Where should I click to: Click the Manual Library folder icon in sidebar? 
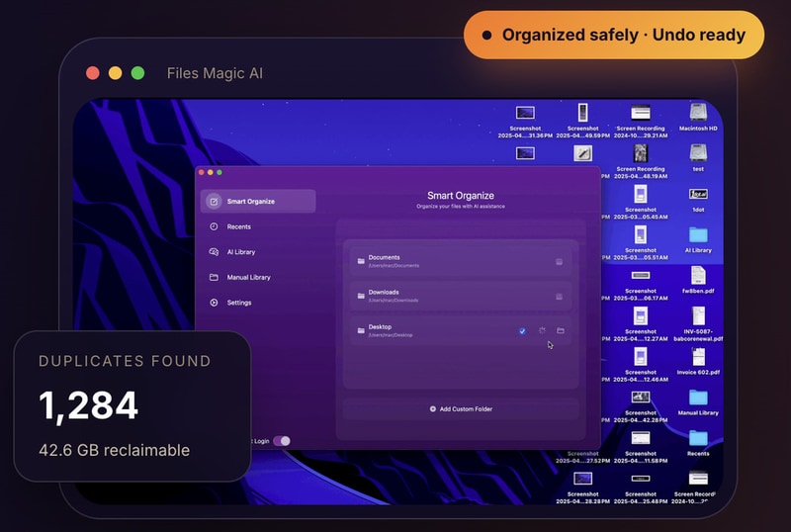coord(214,278)
